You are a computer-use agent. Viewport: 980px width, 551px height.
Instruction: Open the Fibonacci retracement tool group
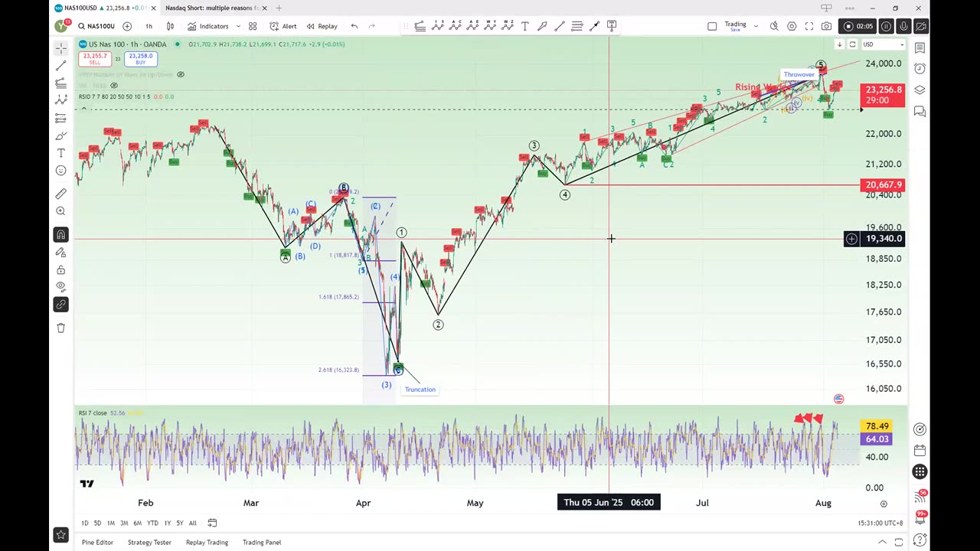coord(60,83)
